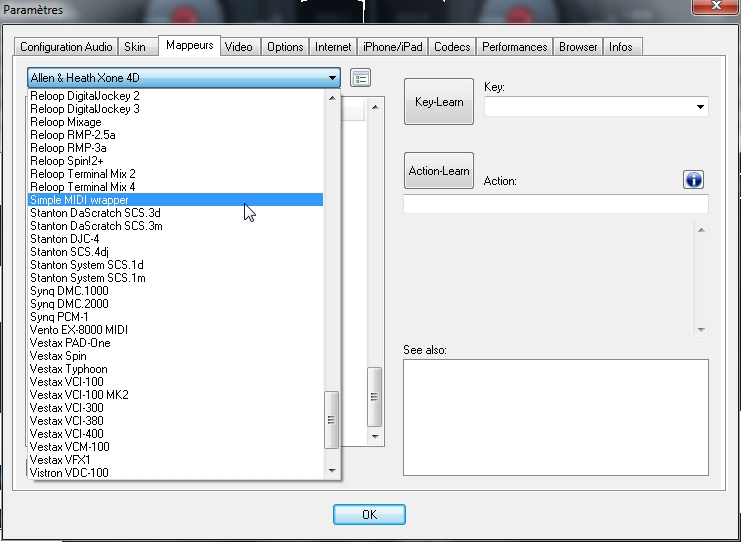
Task: Click the Action input field
Action: coord(556,204)
